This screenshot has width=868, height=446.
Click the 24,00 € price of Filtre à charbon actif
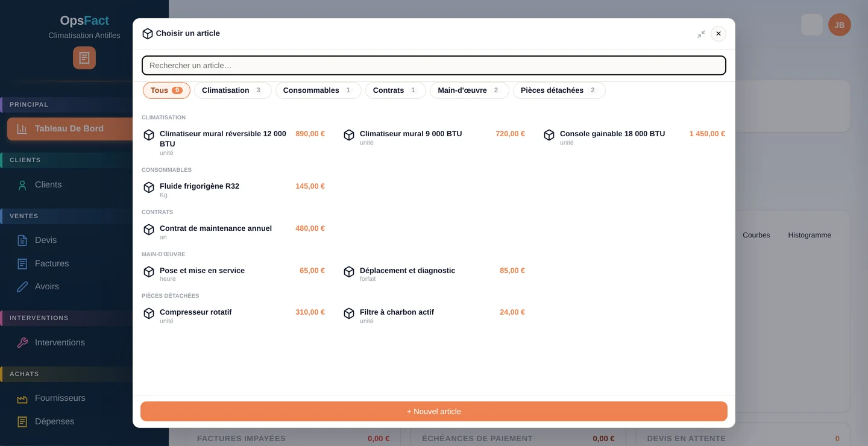512,312
